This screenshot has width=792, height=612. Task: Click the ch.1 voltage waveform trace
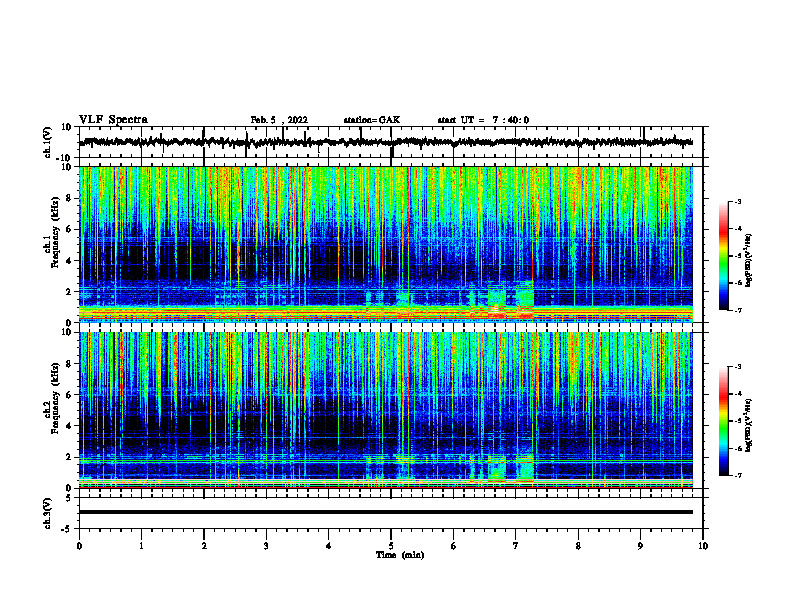point(386,142)
